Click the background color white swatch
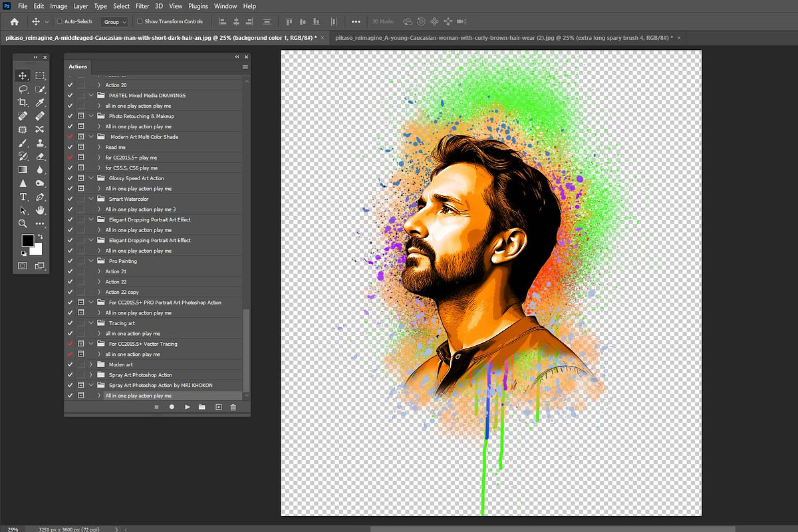Screen dimensions: 798x532 [36, 249]
